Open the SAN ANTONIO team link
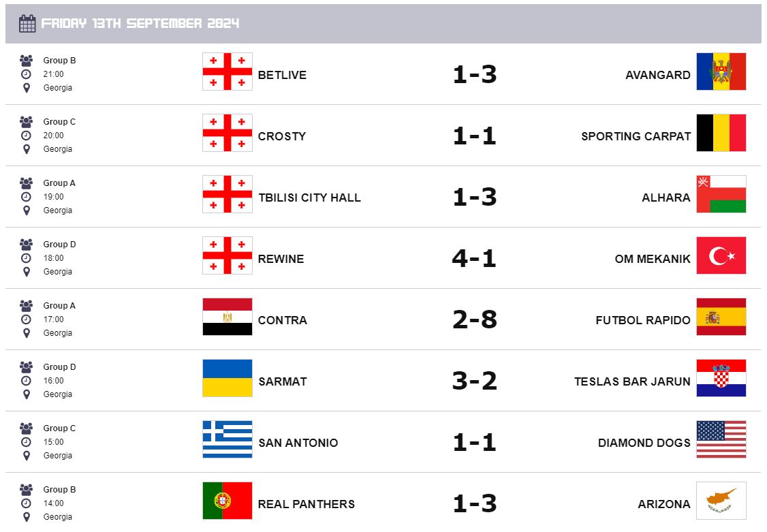767x532 pixels. [298, 443]
